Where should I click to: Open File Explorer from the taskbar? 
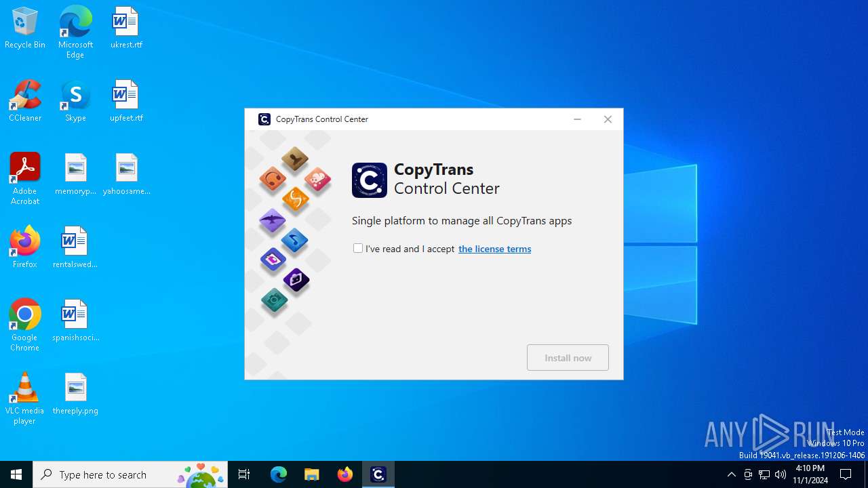[312, 474]
